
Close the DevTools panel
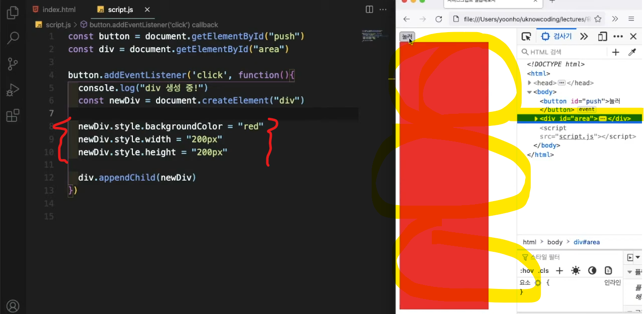tap(633, 37)
